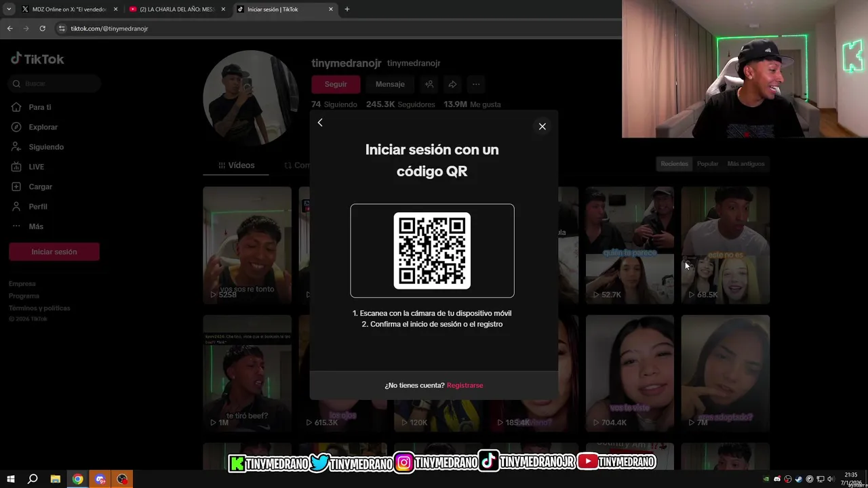This screenshot has width=868, height=488.
Task: Close the QR code login dialog
Action: 542,127
